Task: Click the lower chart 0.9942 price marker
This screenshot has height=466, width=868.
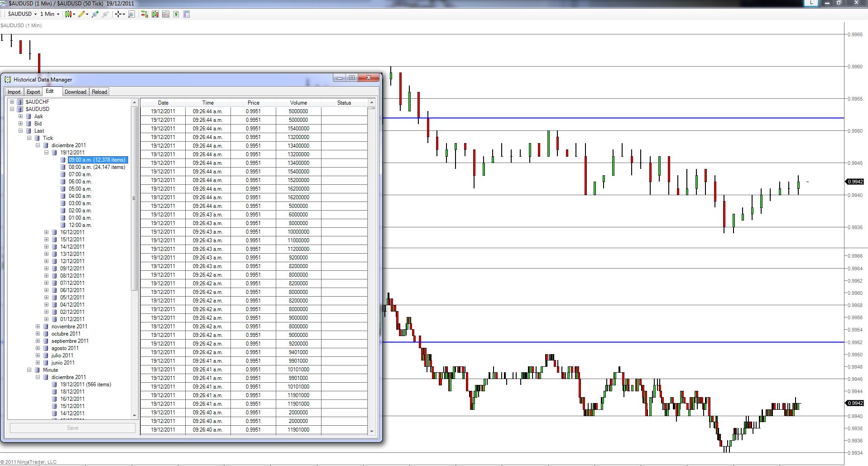Action: point(855,403)
